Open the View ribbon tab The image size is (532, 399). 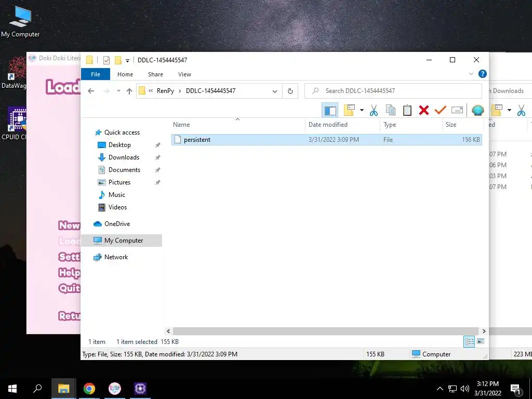[x=184, y=74]
